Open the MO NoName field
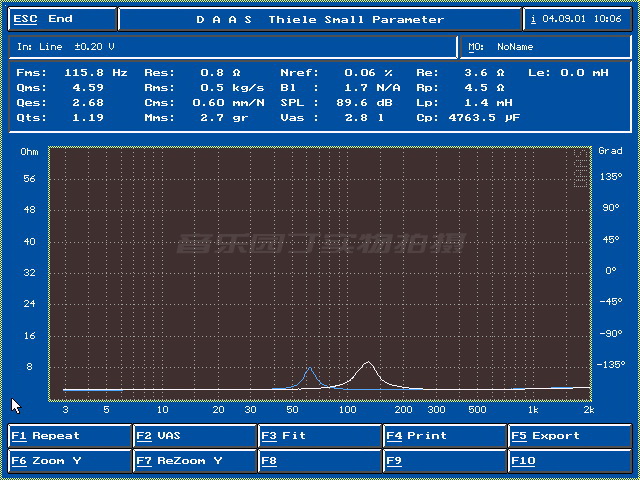Viewport: 640px width, 480px height. point(546,47)
